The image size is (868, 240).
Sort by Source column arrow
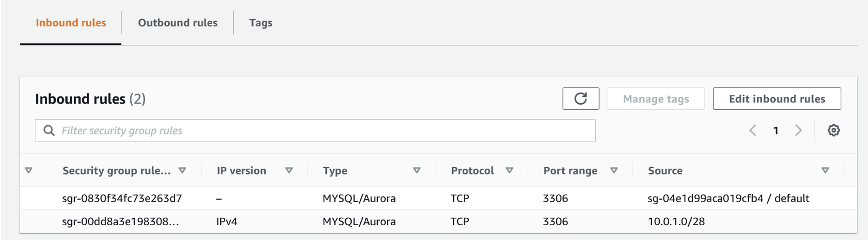825,171
